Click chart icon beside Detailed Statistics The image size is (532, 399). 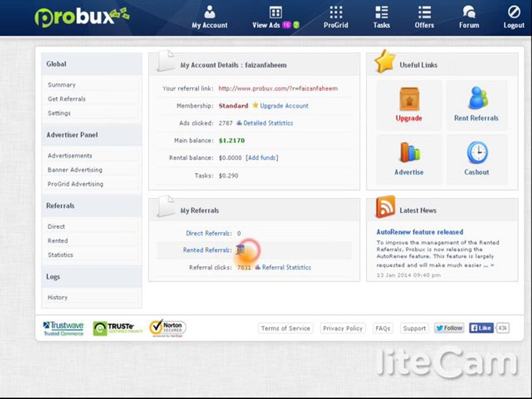[x=239, y=123]
